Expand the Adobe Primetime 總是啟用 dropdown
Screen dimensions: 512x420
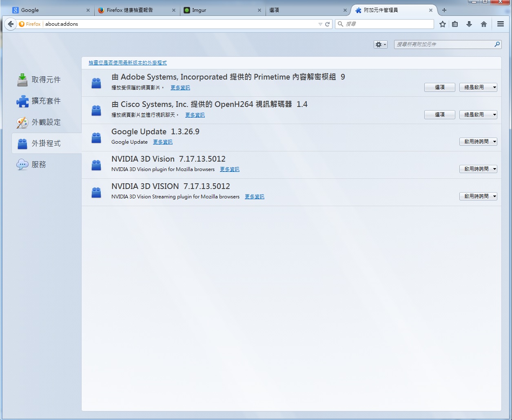pos(478,87)
